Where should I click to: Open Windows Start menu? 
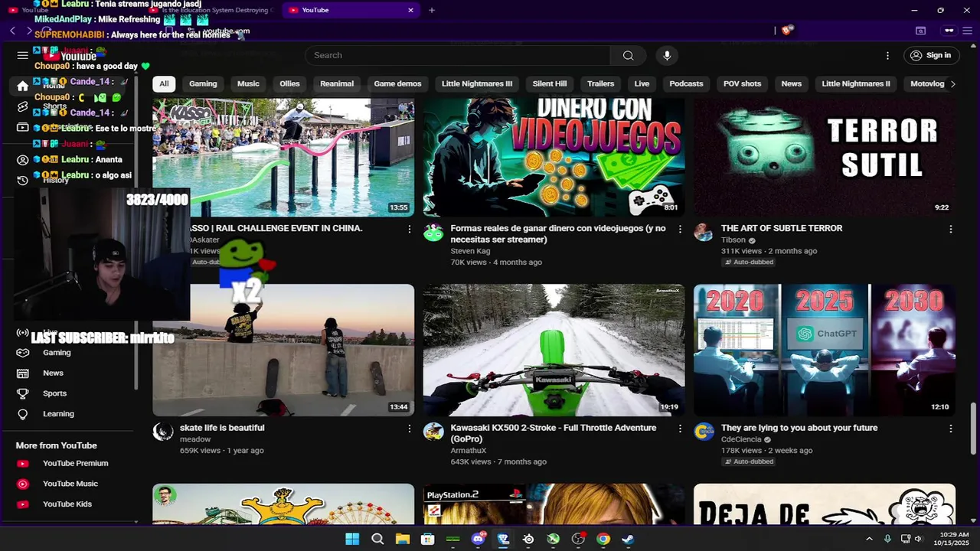(352, 539)
